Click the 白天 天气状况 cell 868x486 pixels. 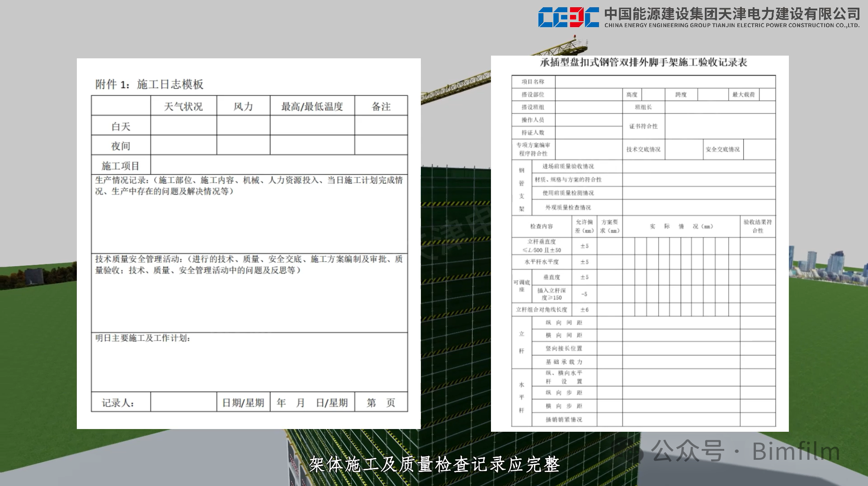[183, 126]
